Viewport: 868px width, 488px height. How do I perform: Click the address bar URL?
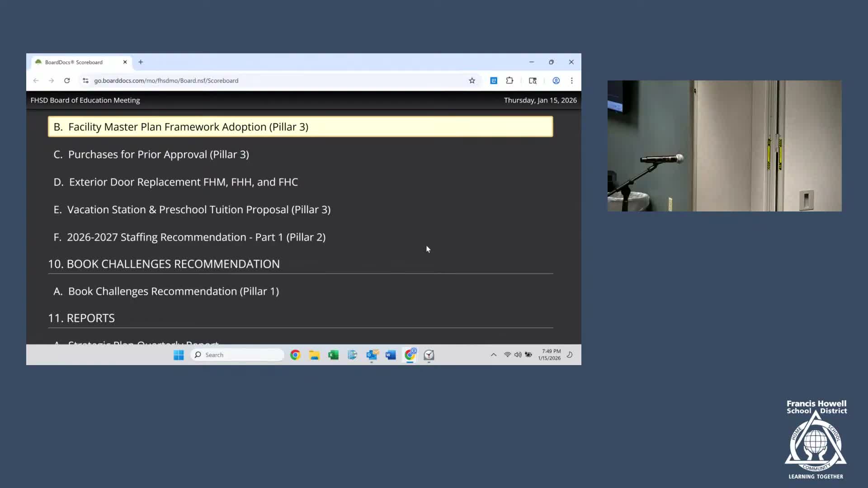pos(166,80)
